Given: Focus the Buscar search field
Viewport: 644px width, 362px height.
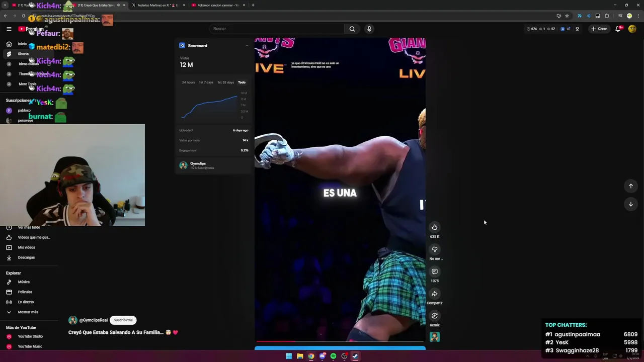Looking at the screenshot, I should [277, 29].
